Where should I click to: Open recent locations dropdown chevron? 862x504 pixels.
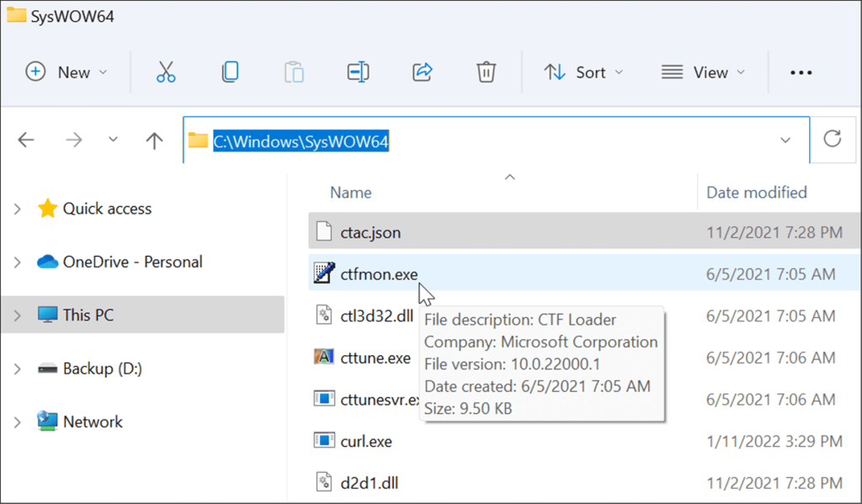tap(114, 140)
